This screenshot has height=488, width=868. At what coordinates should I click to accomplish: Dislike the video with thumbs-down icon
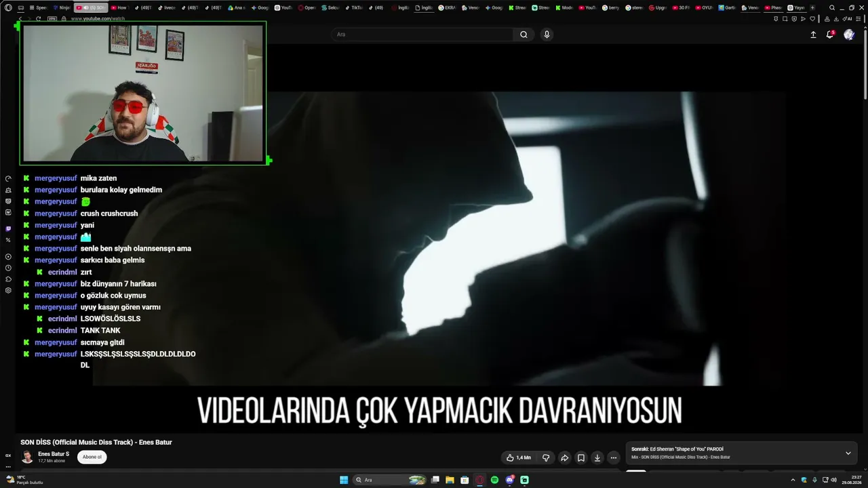coord(546,457)
